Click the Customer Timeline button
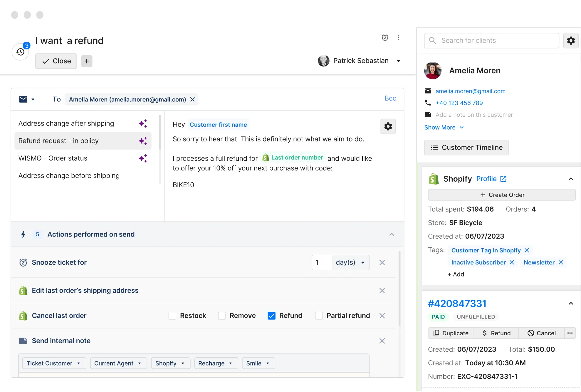The height and width of the screenshot is (392, 581). (x=466, y=148)
